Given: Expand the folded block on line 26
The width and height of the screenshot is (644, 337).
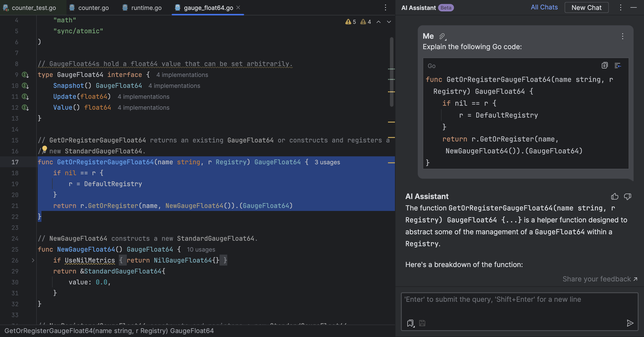Looking at the screenshot, I should tap(33, 260).
